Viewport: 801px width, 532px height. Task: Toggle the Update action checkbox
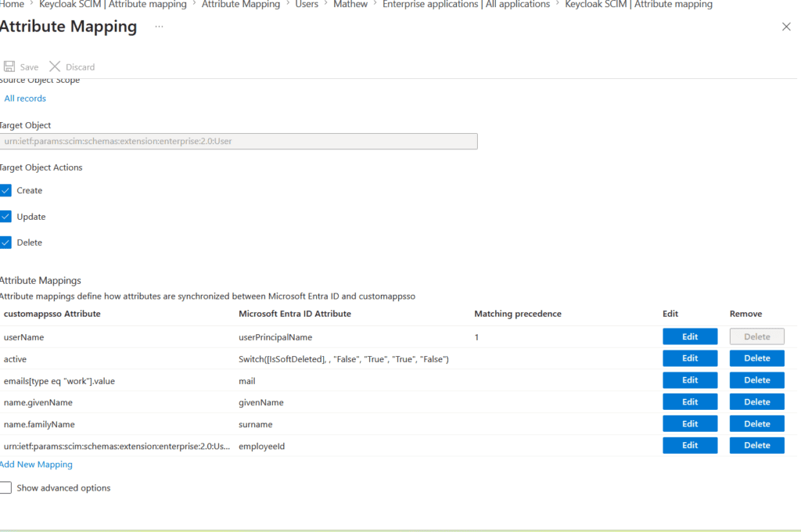coord(5,217)
